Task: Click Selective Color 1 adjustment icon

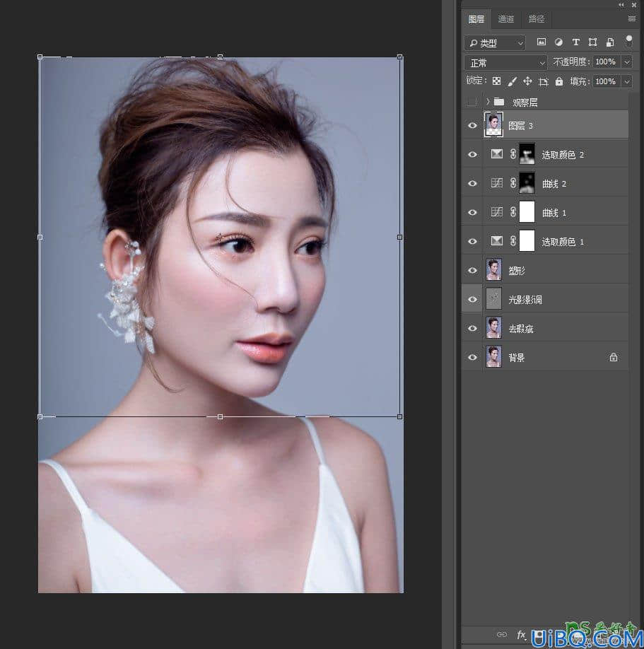Action: (497, 241)
